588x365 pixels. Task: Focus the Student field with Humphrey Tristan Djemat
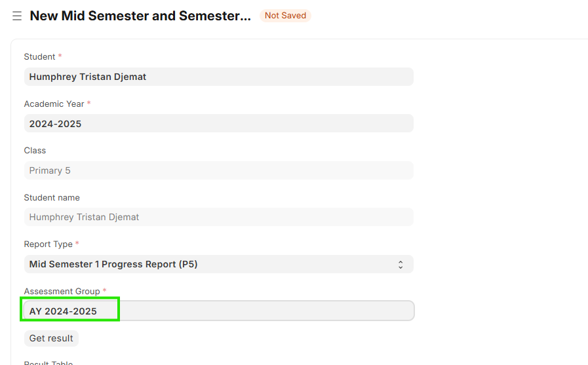[x=218, y=77]
